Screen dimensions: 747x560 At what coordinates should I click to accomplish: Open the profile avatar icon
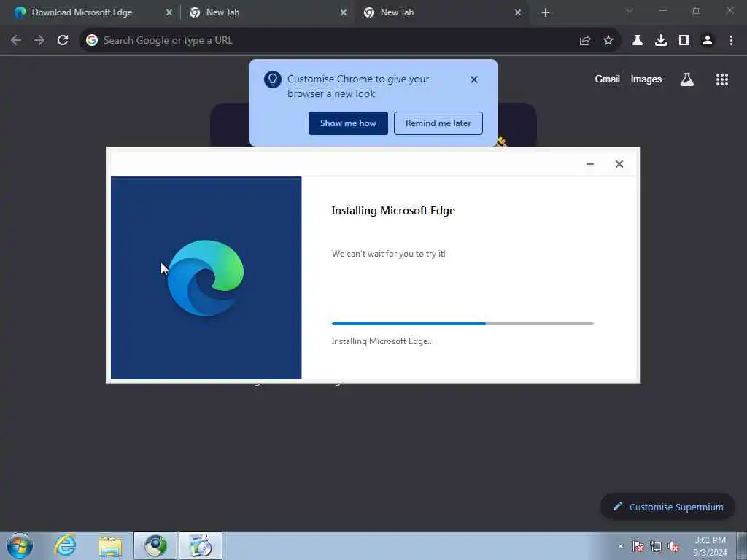pos(708,41)
